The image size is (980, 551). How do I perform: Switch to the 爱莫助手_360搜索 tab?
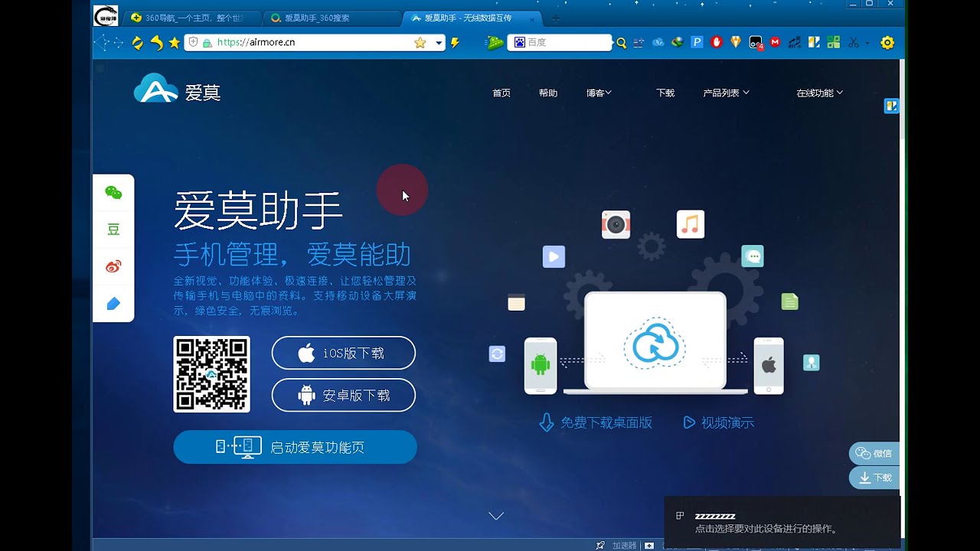click(331, 18)
